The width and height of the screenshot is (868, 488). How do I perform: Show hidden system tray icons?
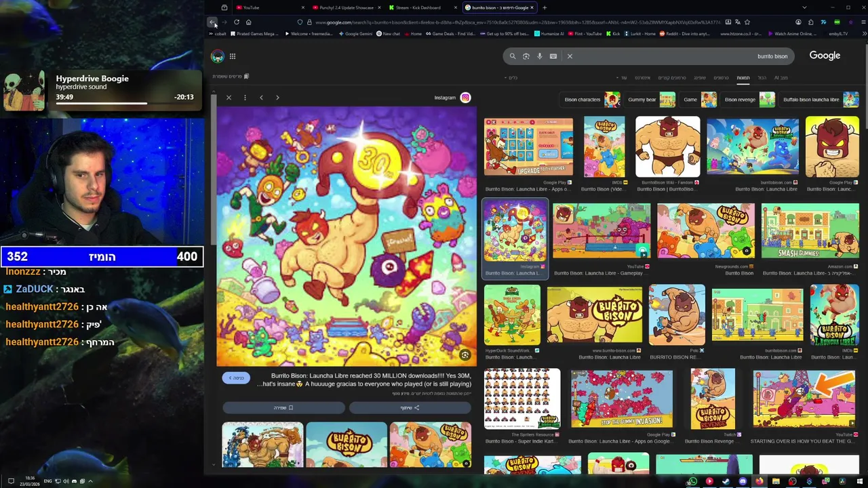click(x=90, y=481)
